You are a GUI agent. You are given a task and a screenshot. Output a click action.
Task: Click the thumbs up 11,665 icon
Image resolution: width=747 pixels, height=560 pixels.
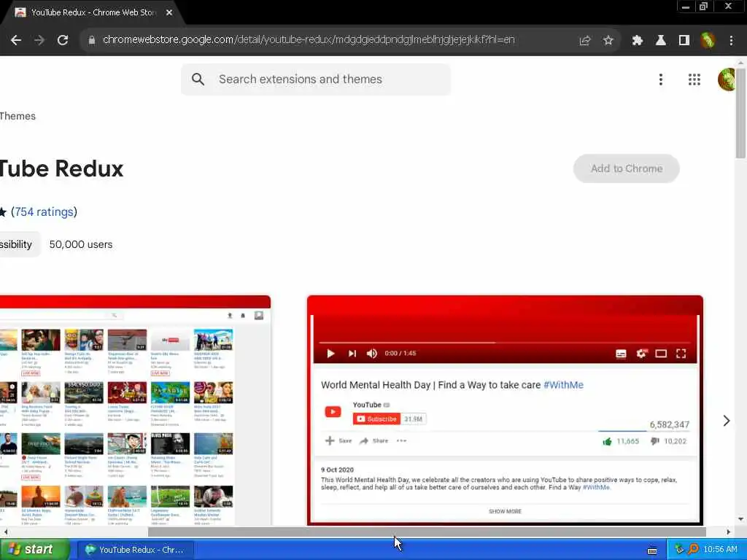click(x=607, y=441)
